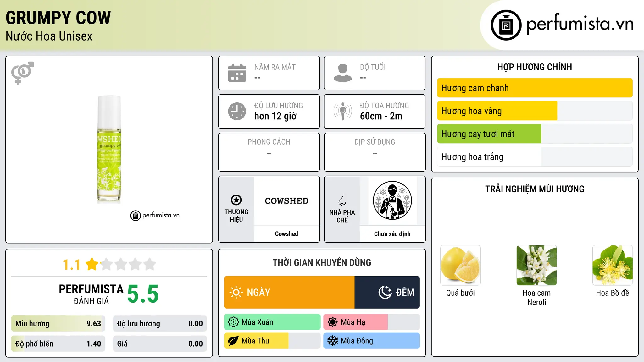Click the GRUMPY COW title
Viewport: 644px width, 362px height.
tap(58, 18)
